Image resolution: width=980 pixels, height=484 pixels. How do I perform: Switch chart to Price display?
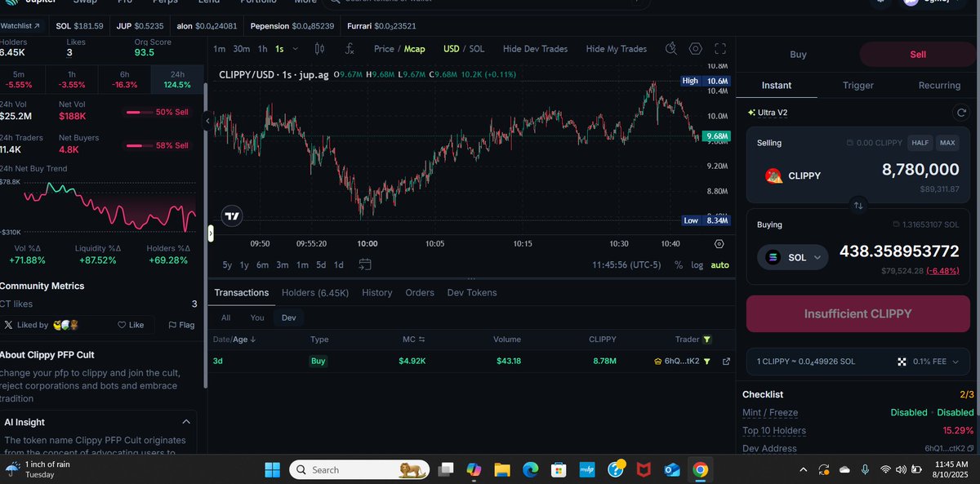click(384, 49)
